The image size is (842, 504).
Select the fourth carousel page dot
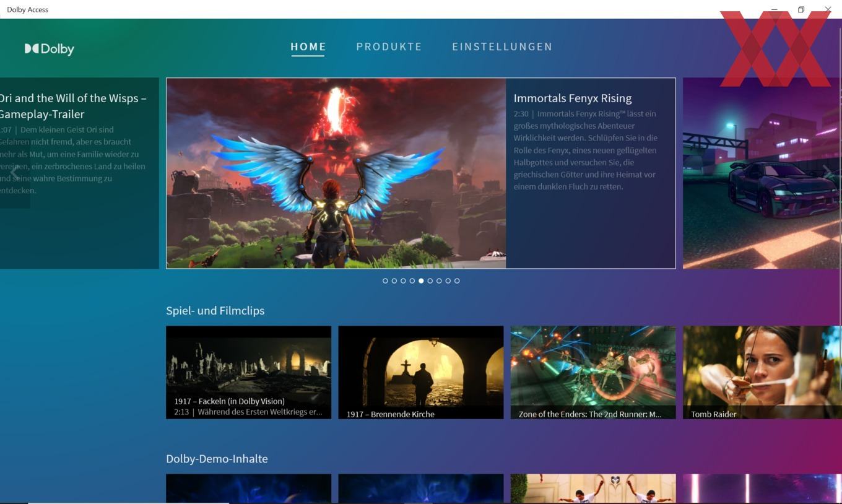[412, 280]
